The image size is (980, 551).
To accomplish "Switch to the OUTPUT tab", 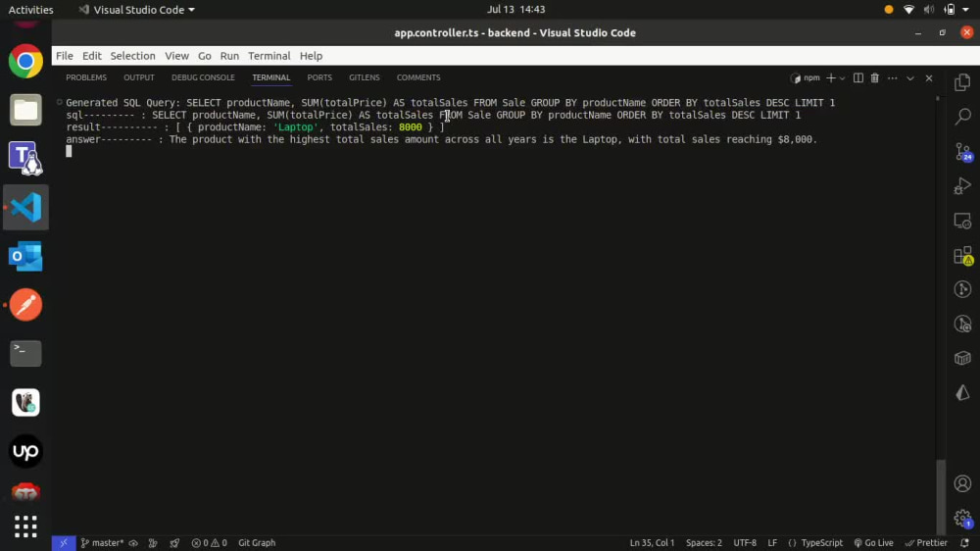I will (139, 77).
